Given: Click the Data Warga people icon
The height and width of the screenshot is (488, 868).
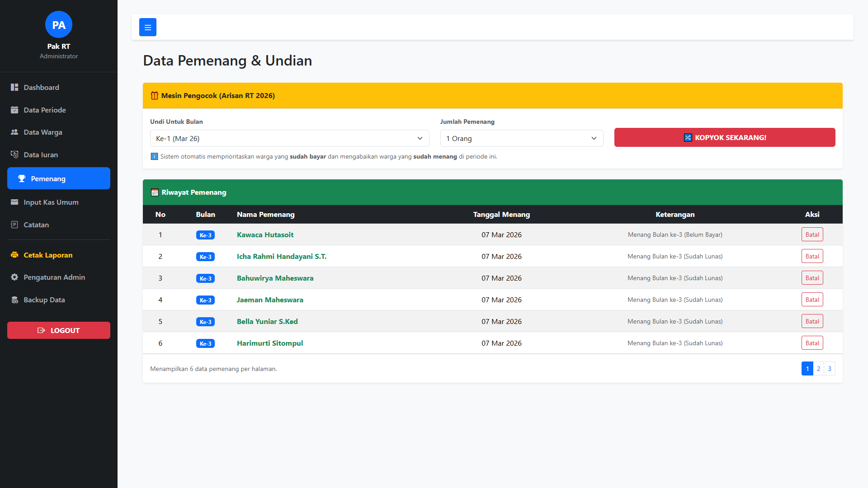Looking at the screenshot, I should pos(14,132).
